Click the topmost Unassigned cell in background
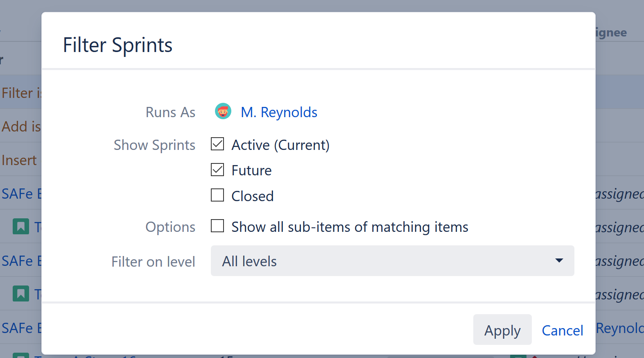Image resolution: width=644 pixels, height=358 pixels. click(619, 194)
